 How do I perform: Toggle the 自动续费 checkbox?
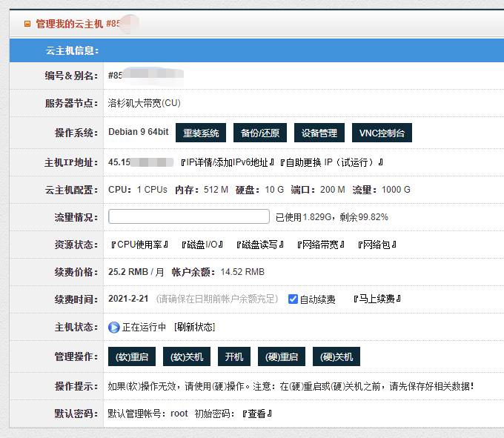click(294, 299)
